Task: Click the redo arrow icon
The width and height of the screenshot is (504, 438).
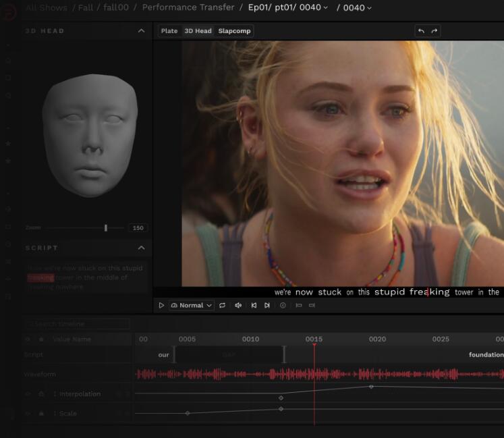Action: [435, 31]
